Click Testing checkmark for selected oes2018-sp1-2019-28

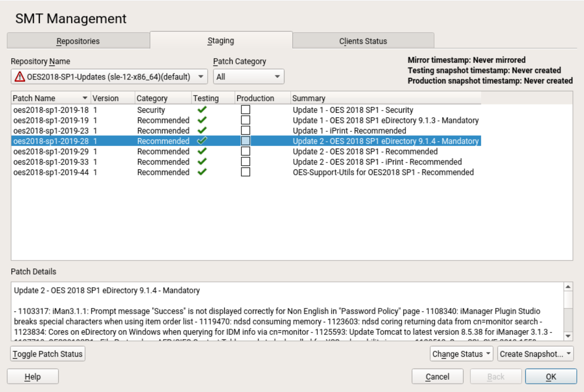[202, 141]
